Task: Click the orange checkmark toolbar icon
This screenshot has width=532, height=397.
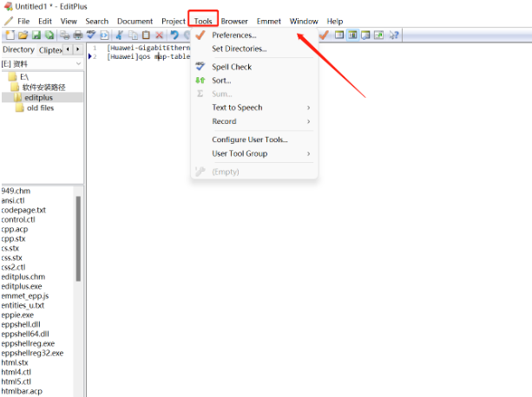Action: [x=324, y=35]
